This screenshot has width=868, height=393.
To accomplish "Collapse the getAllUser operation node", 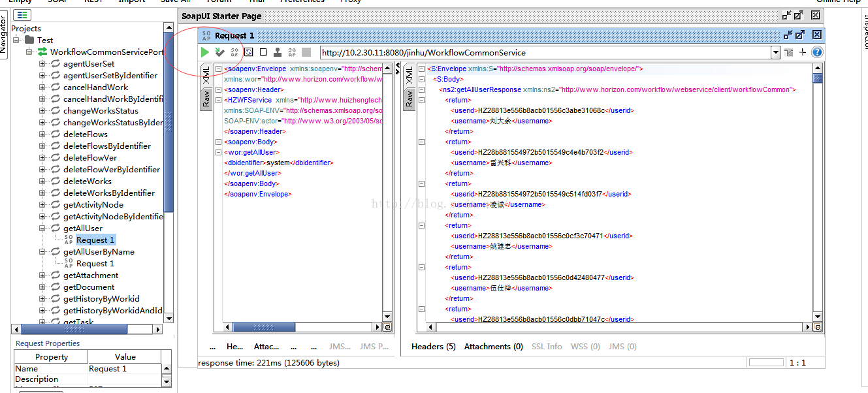I will (42, 228).
